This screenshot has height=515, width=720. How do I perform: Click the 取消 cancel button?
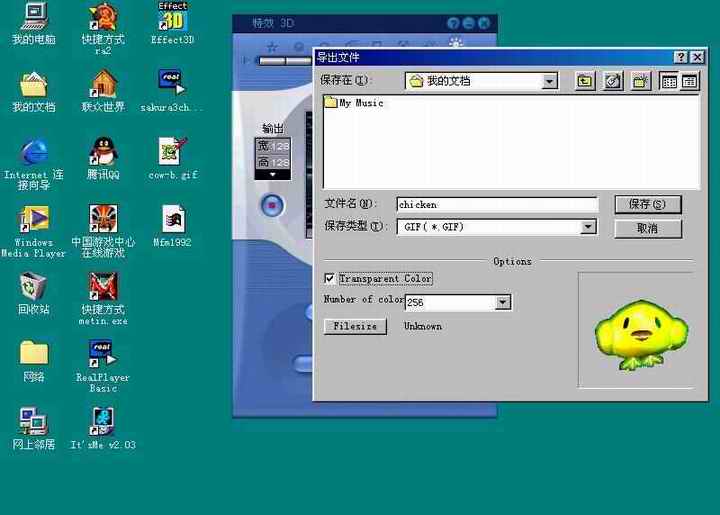pyautogui.click(x=648, y=228)
